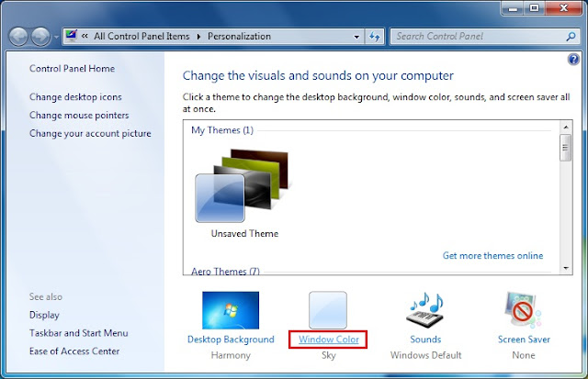Open Change mouse pointers link

coord(79,115)
